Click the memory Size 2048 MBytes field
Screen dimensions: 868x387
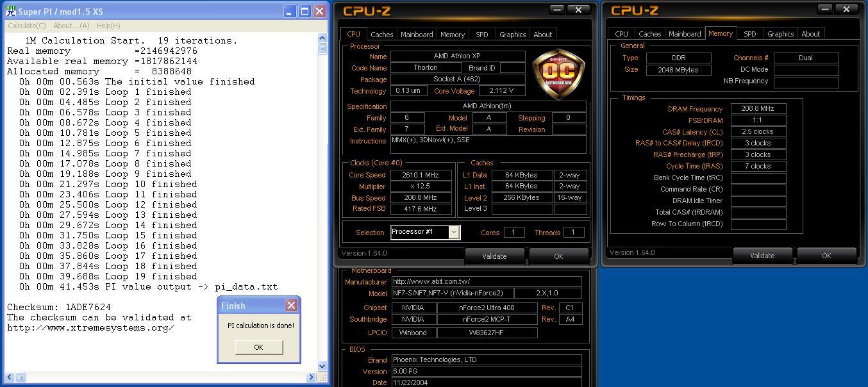678,70
